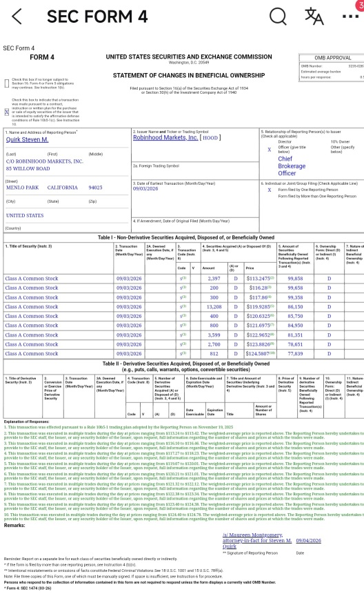Viewport: 364px width, 616px height.
Task: Click the owned amount 99,858
Action: [x=295, y=279]
